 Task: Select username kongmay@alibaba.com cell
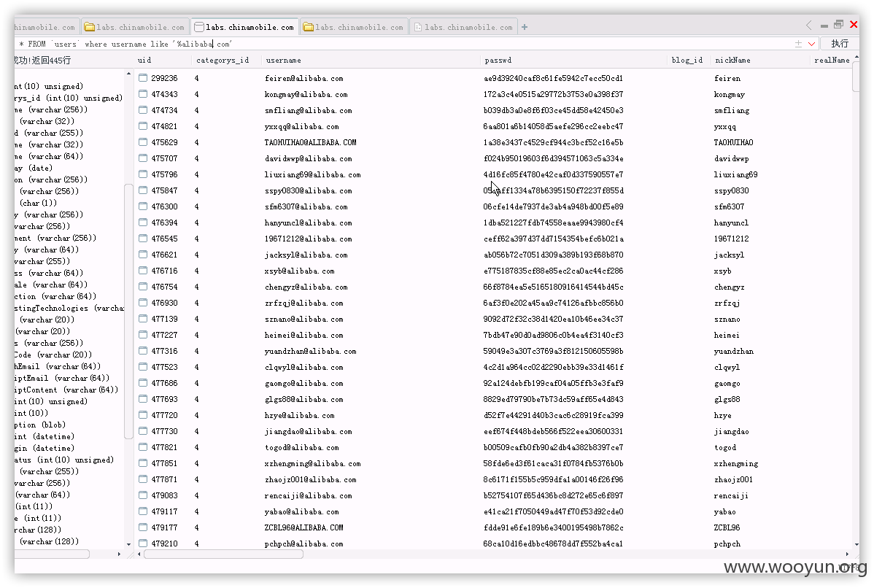[306, 95]
